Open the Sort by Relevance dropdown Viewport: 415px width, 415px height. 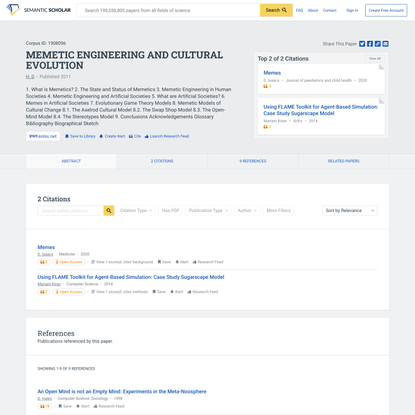[x=350, y=210]
